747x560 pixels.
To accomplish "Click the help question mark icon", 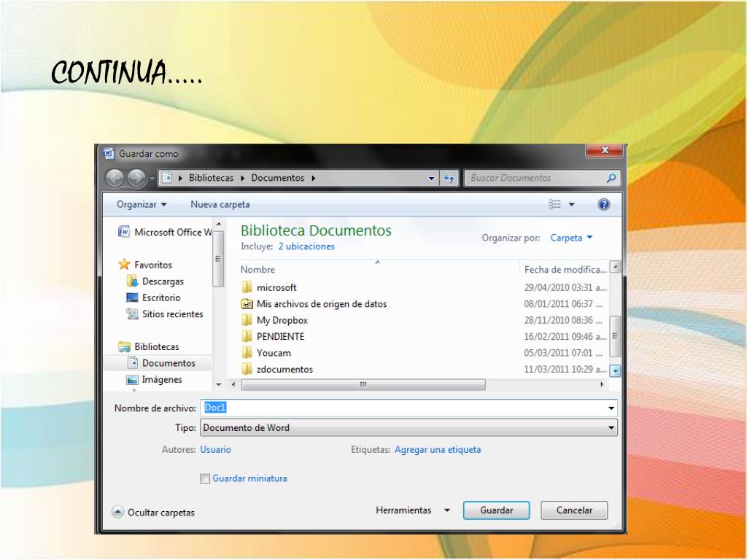I will pos(603,204).
